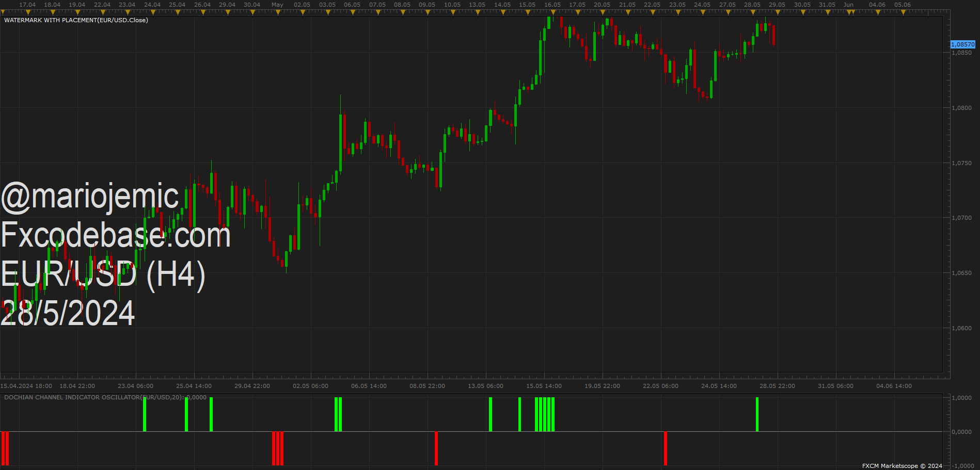
Task: Click the yellow marker below the 04.06 date
Action: pos(878,12)
